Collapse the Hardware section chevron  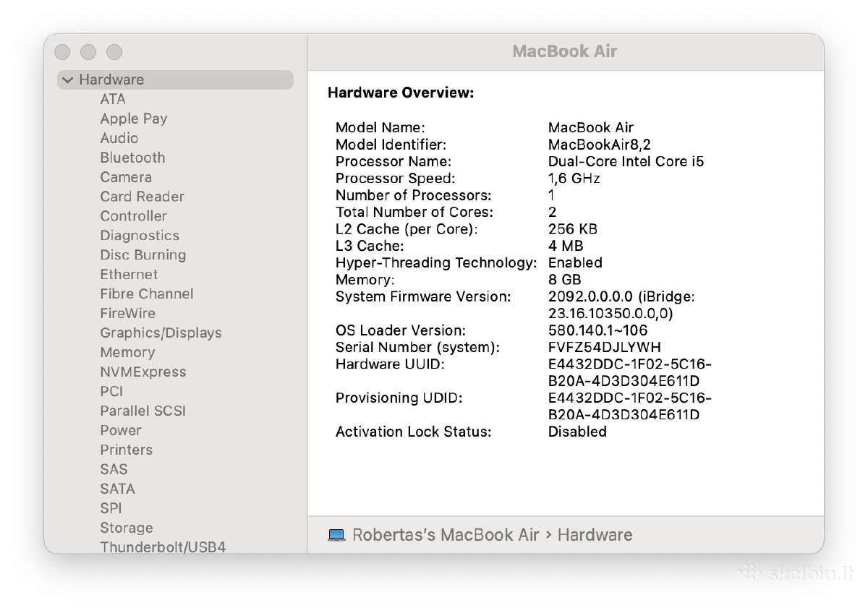68,80
